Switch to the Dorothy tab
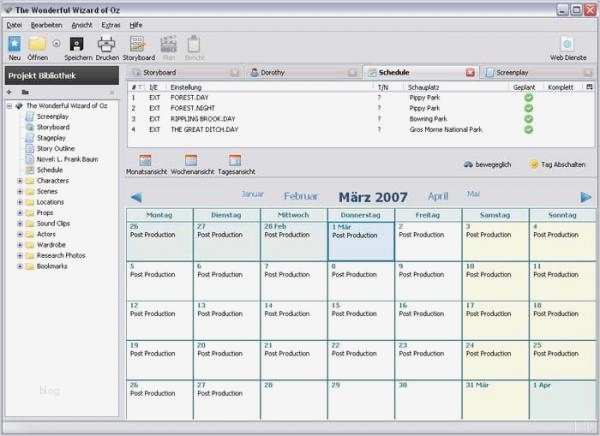Screen dimensions: 600x436 click(302, 72)
